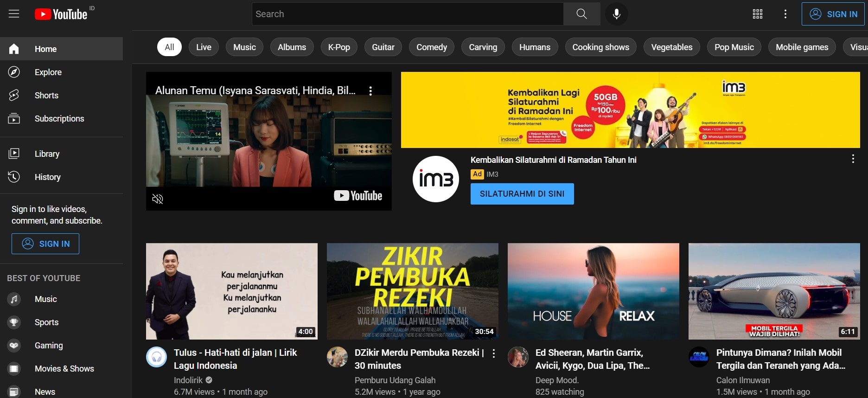Click the Shorts icon in sidebar
868x398 pixels.
coord(14,95)
